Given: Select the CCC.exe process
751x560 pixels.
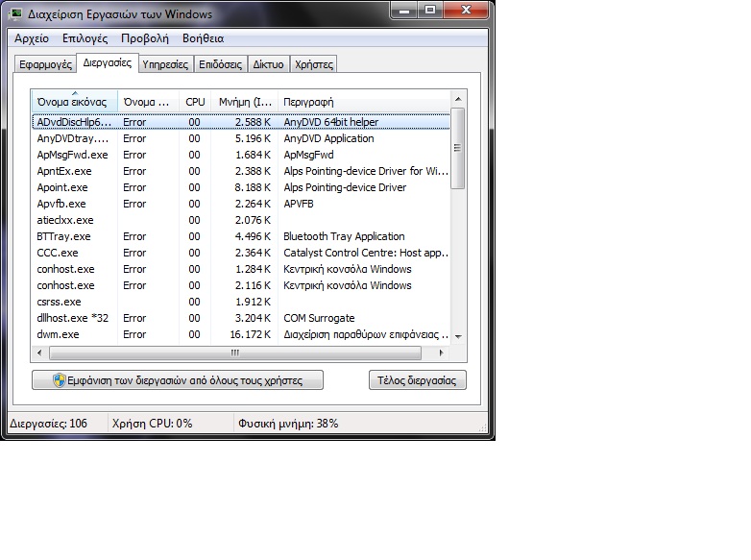Looking at the screenshot, I should (241, 253).
